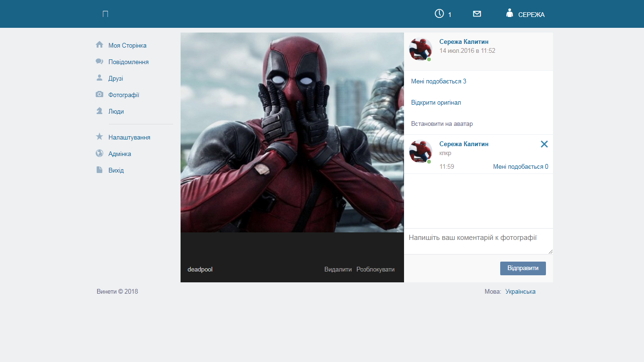Image resolution: width=644 pixels, height=362 pixels.
Task: Click the chess knight icon beside Люди
Action: 99,111
